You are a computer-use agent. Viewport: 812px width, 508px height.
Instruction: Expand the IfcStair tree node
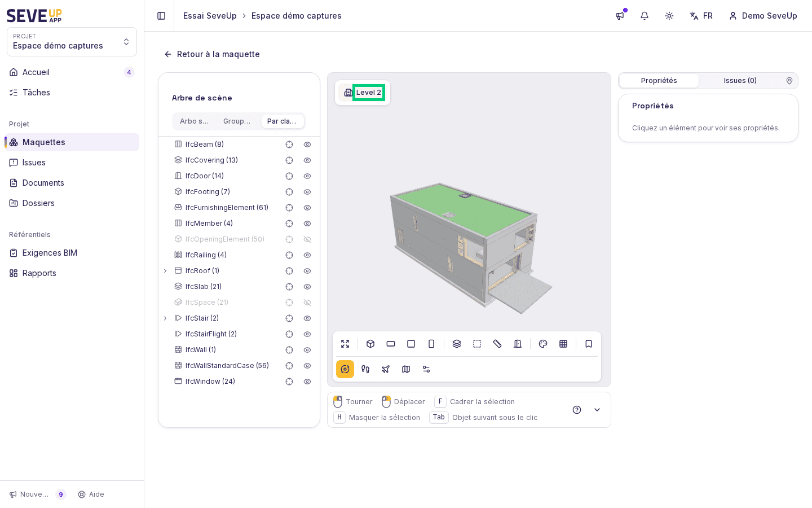pyautogui.click(x=165, y=318)
